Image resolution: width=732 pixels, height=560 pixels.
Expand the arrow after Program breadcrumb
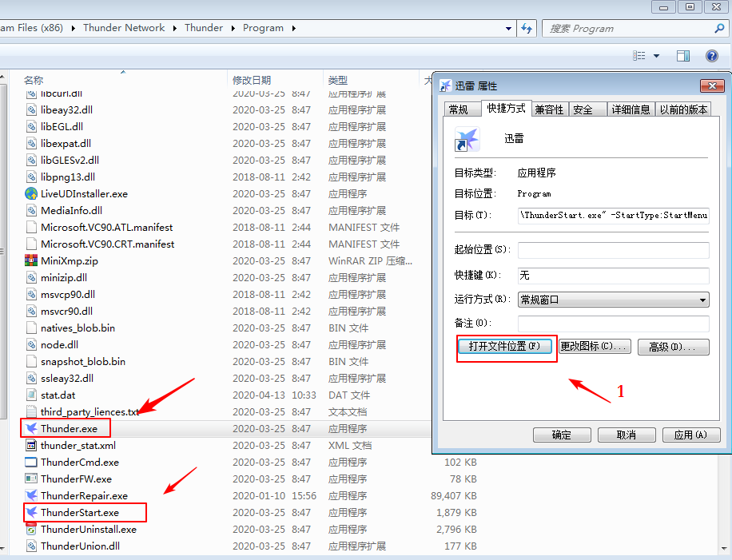(x=293, y=28)
